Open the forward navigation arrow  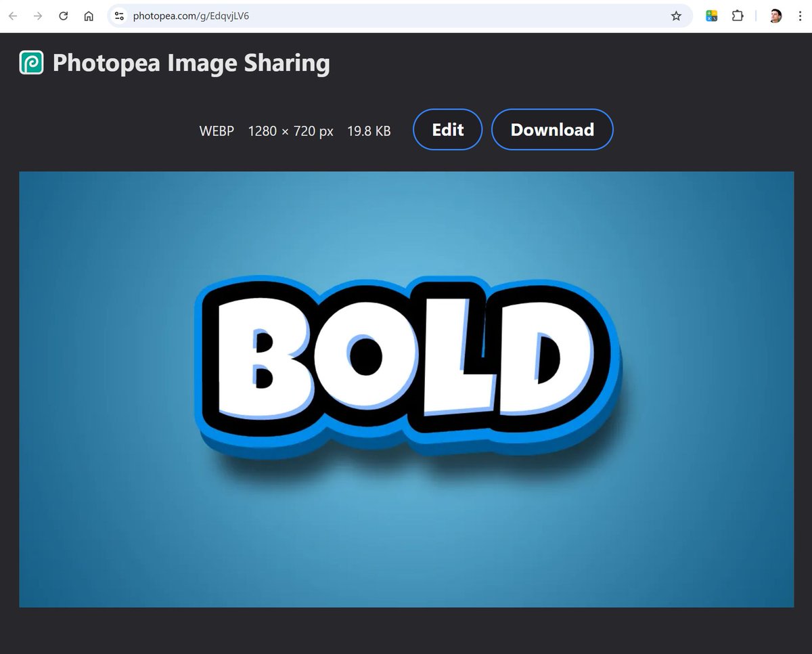coord(39,15)
